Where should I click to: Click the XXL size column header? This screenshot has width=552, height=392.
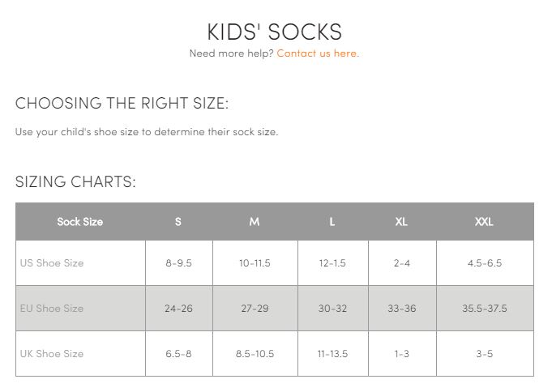(x=485, y=222)
